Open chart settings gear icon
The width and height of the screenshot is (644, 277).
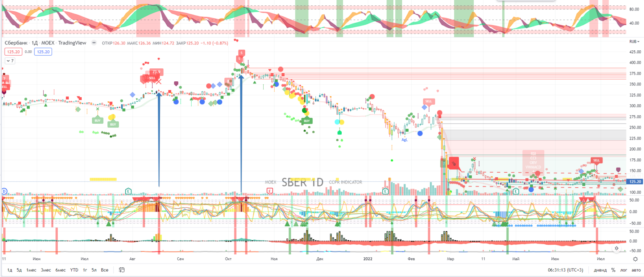click(636, 259)
